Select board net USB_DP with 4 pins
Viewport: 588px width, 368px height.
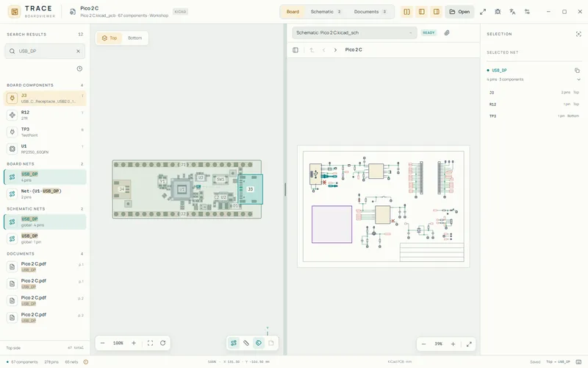[45, 177]
